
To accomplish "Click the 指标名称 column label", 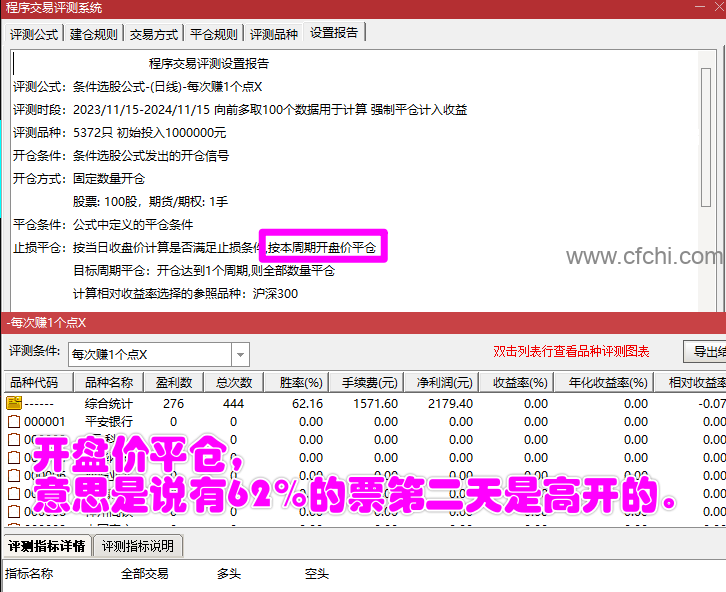I will pyautogui.click(x=29, y=574).
